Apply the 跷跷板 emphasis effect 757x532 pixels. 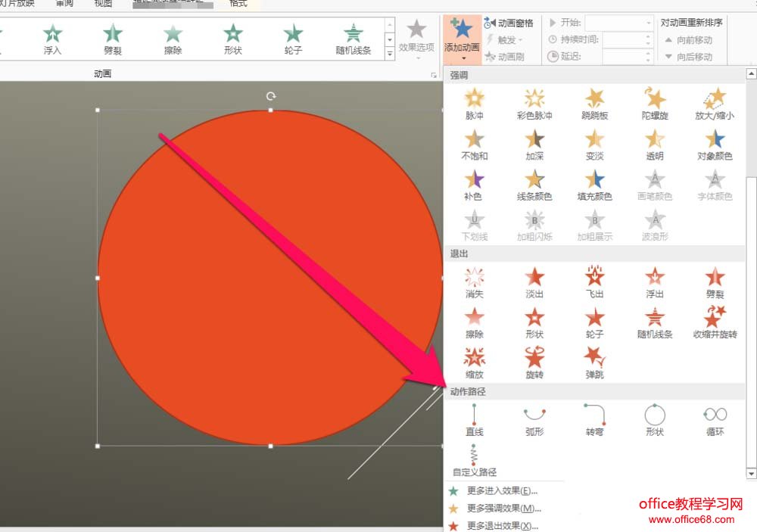[x=595, y=104]
